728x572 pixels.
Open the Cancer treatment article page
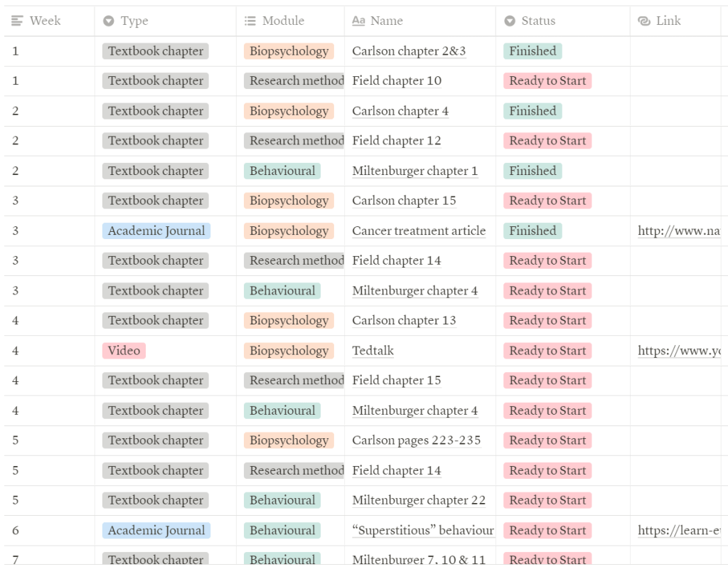[x=419, y=231]
